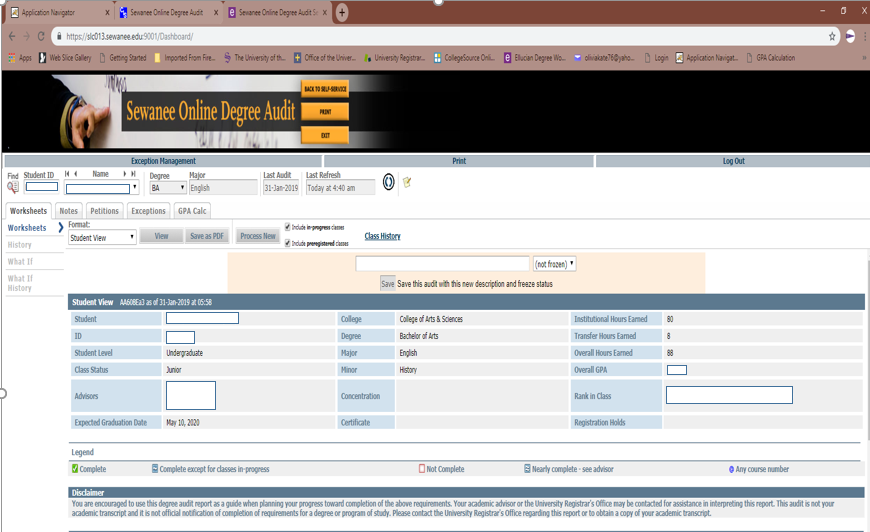Select What If in left sidebar
The width and height of the screenshot is (870, 532).
[20, 262]
